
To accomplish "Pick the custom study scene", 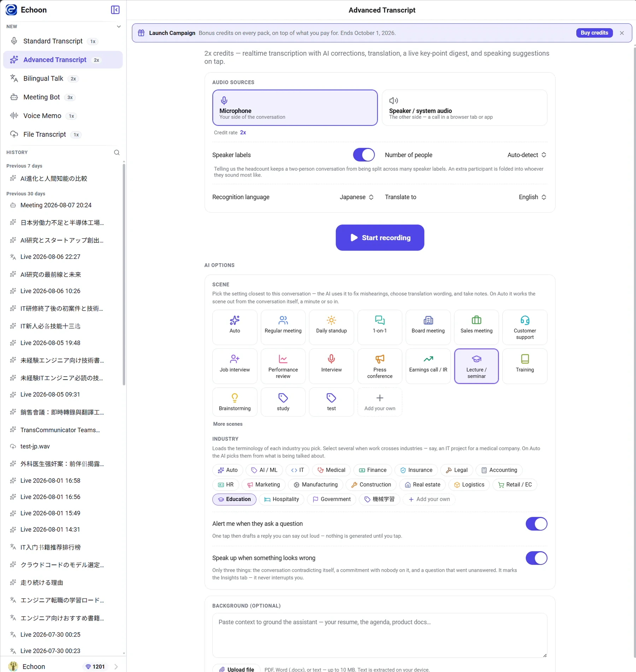I will [x=283, y=402].
